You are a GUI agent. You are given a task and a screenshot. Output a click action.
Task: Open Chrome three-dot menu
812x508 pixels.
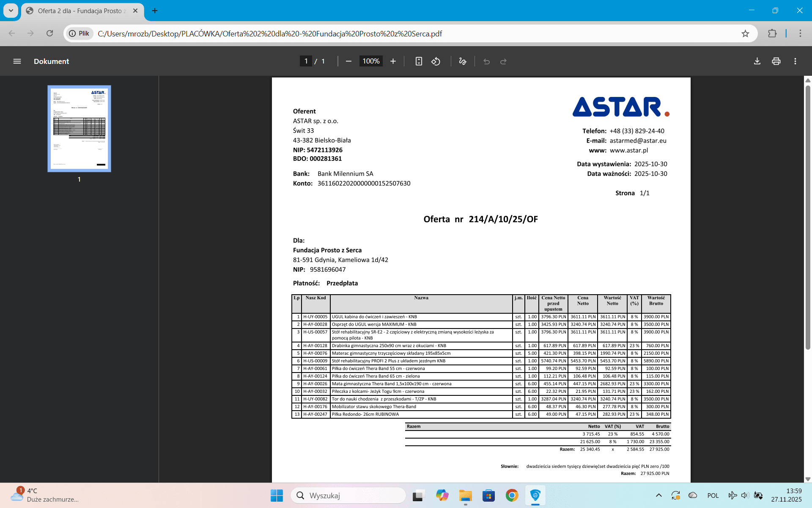click(800, 33)
